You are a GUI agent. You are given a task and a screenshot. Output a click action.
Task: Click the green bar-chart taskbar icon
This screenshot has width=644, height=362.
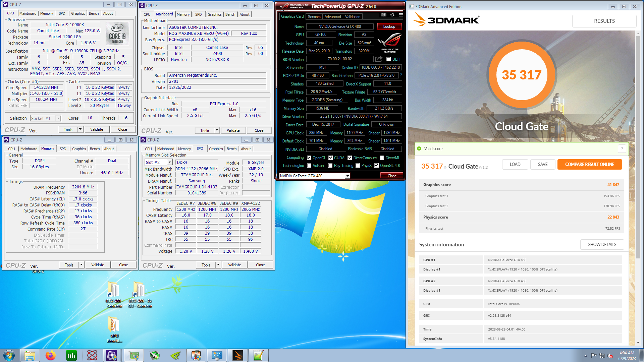71,355
